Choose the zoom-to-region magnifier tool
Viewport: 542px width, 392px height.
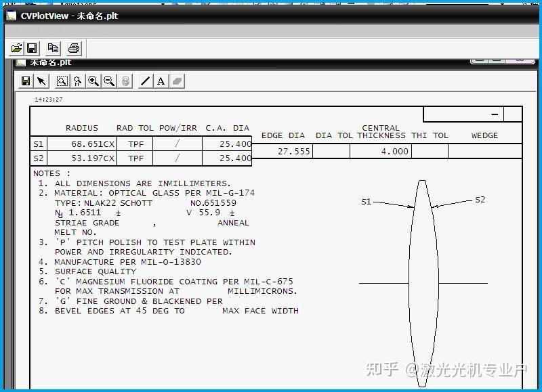coord(61,81)
